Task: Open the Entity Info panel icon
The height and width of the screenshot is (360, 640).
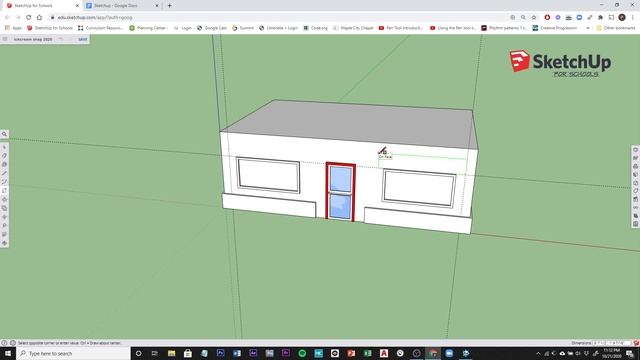Action: click(x=636, y=150)
